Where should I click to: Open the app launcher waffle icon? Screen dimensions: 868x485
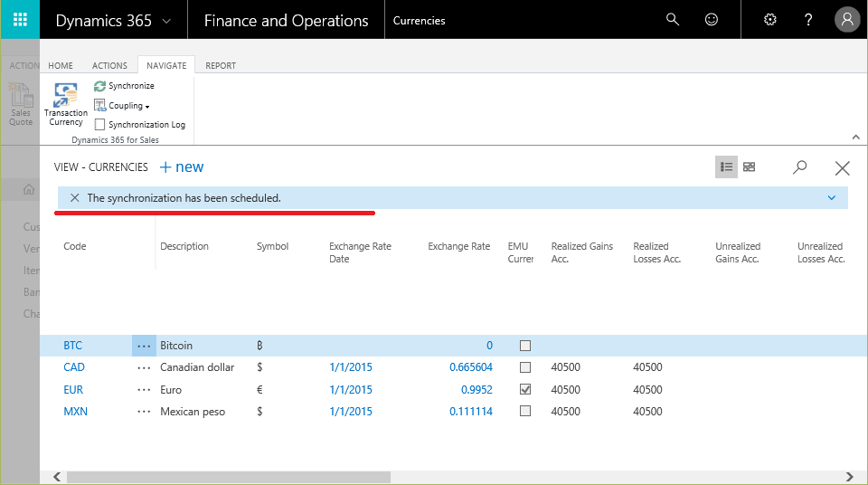[x=20, y=20]
